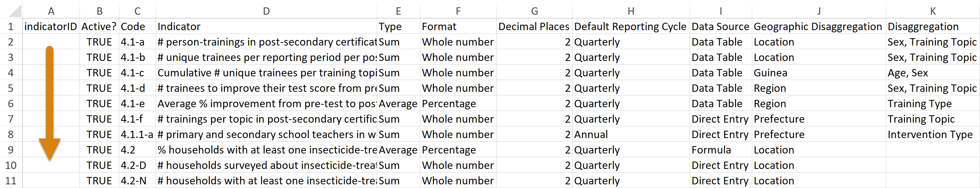Select the Annual reporting cycle cell

[x=631, y=134]
